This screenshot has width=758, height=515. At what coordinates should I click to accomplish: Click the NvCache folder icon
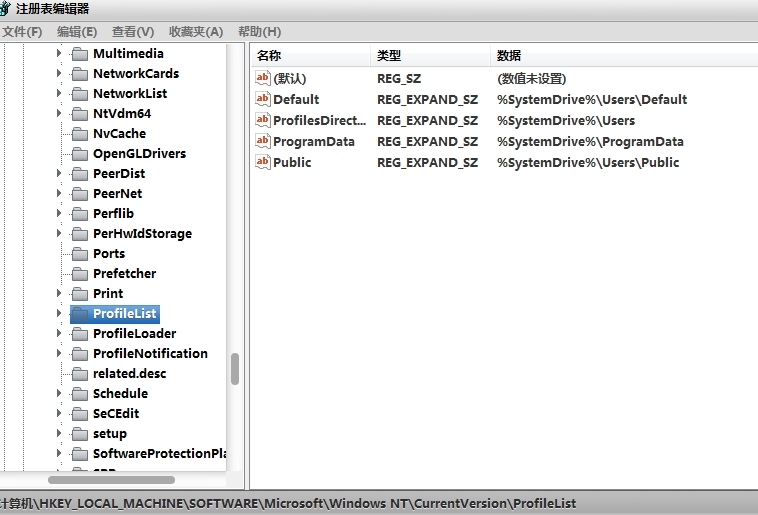click(79, 134)
